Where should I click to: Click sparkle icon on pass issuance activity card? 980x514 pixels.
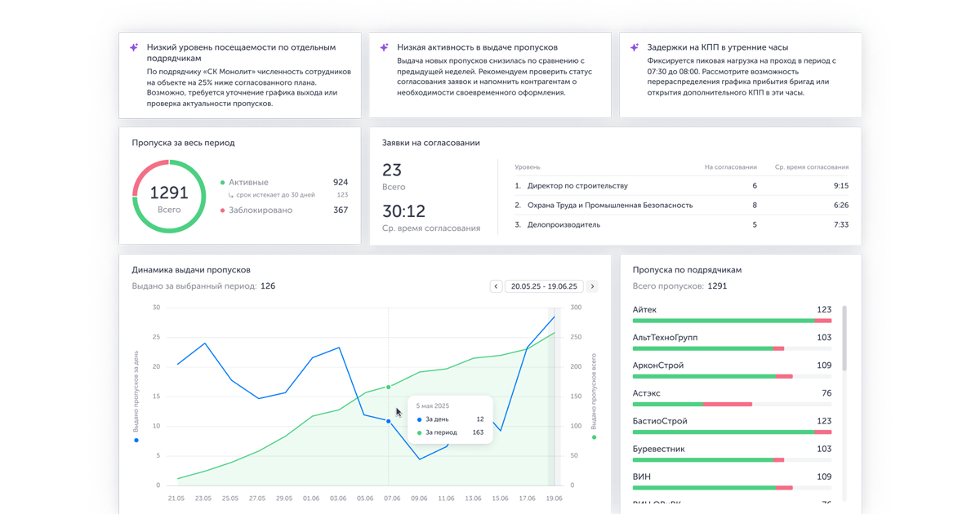pos(384,48)
